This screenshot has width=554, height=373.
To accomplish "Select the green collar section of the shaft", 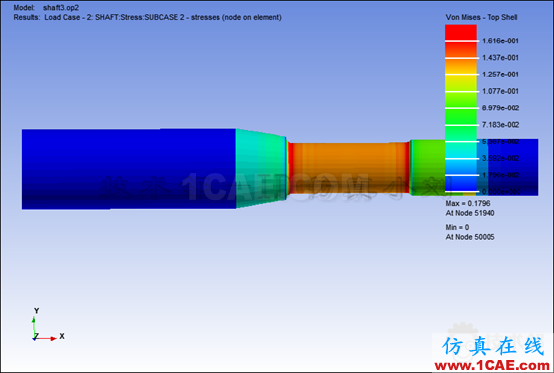I will coord(428,167).
